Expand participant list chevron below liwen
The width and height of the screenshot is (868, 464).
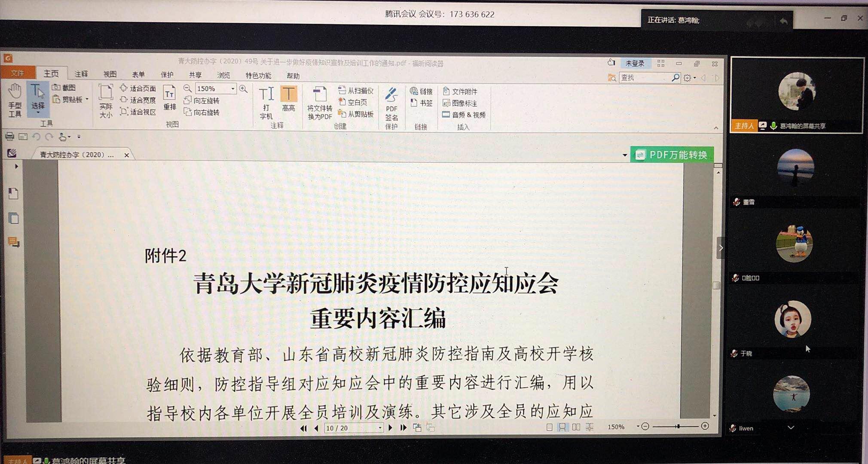coord(791,427)
